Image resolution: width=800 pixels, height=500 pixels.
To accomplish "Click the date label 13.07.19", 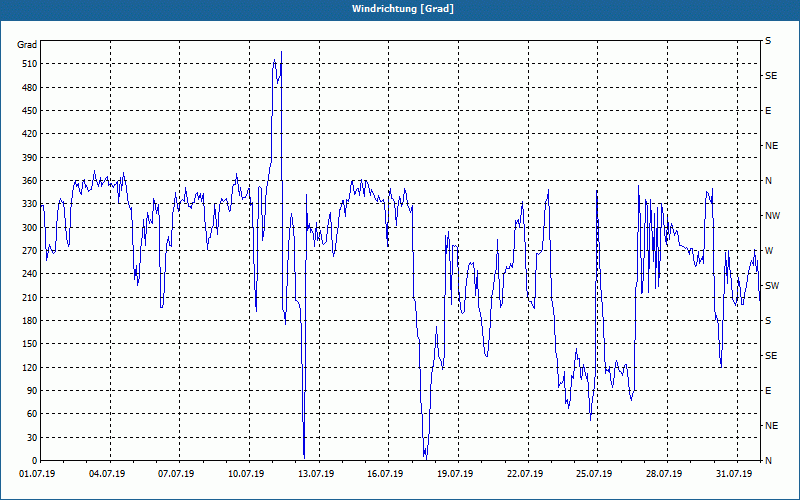I will (x=316, y=474).
